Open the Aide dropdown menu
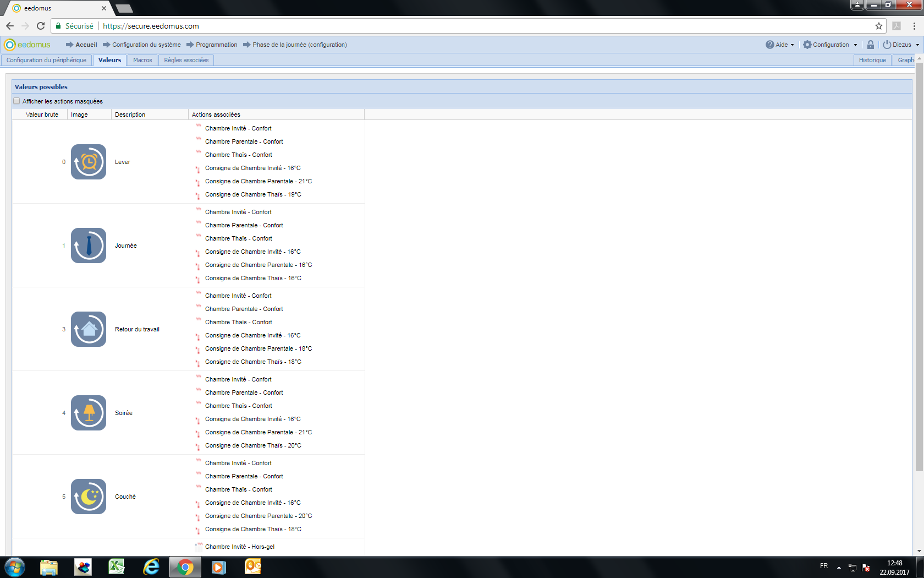Screen dimensions: 924x578 pyautogui.click(x=780, y=45)
